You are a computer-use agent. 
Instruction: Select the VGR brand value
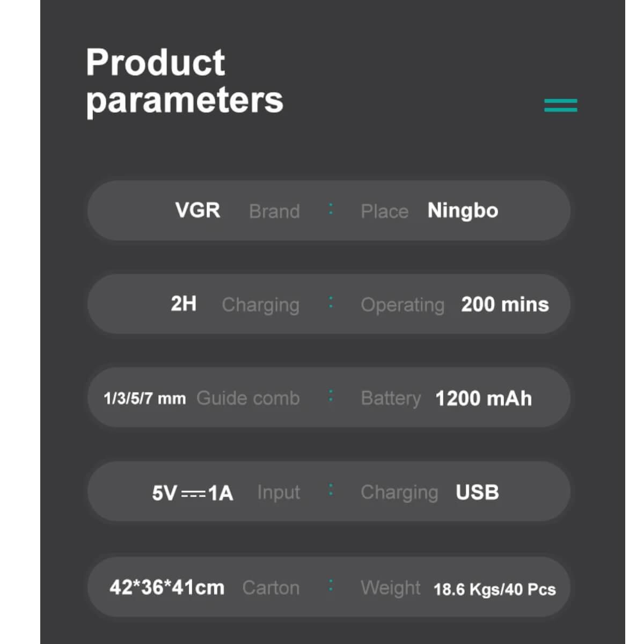(x=197, y=210)
